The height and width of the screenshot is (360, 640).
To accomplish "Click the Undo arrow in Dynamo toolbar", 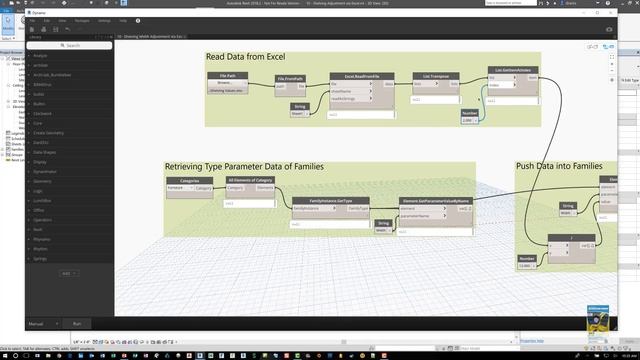I will pos(67,29).
